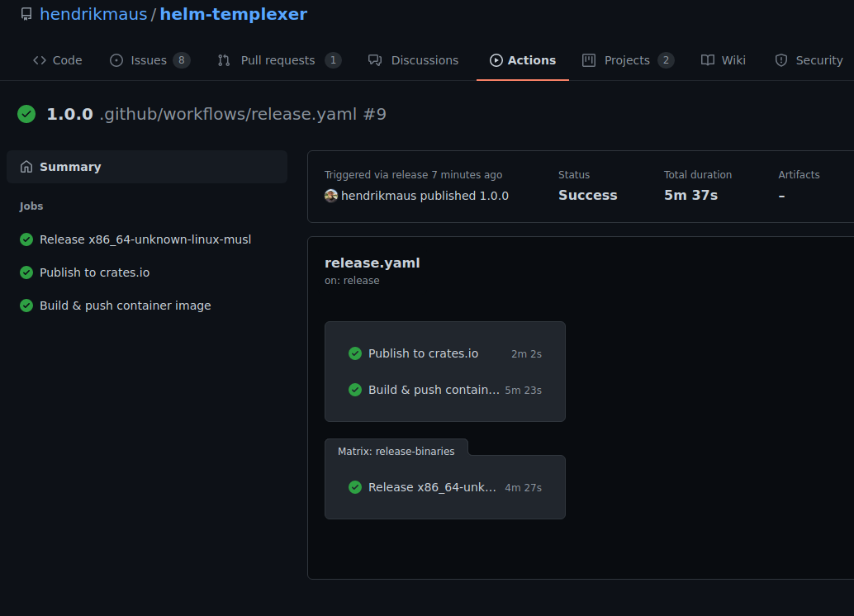Viewport: 854px width, 616px height.
Task: Click the .github/workflows/release.yaml #9 text
Action: click(x=243, y=115)
